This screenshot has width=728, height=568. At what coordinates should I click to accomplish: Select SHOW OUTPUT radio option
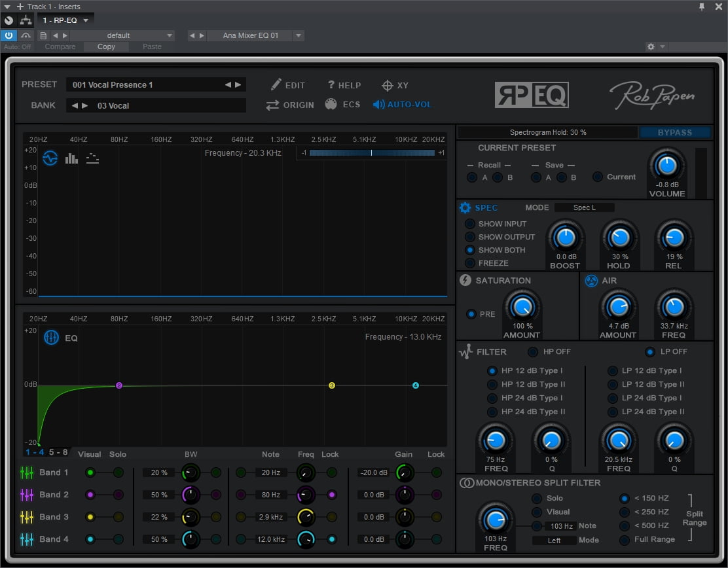tap(470, 237)
